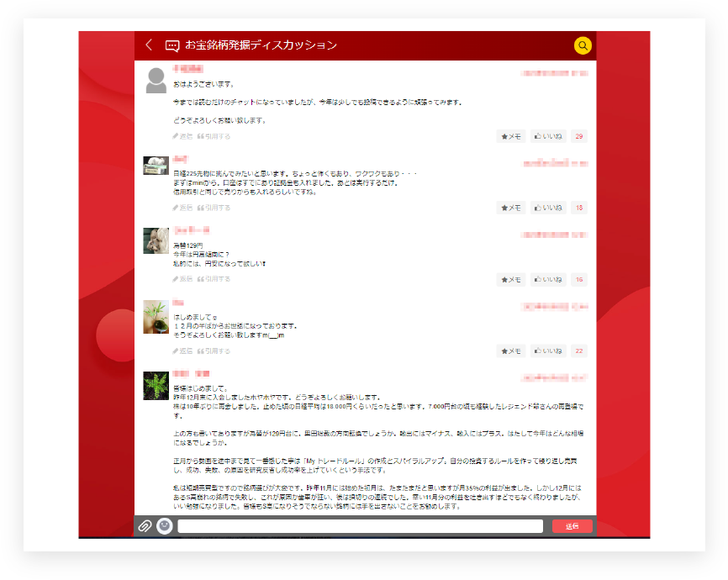Click the back chevron in the header

(149, 45)
